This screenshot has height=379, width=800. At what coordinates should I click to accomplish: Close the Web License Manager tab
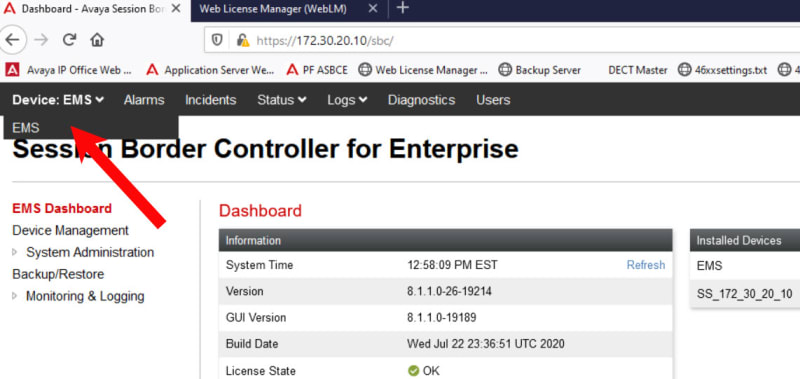click(373, 9)
